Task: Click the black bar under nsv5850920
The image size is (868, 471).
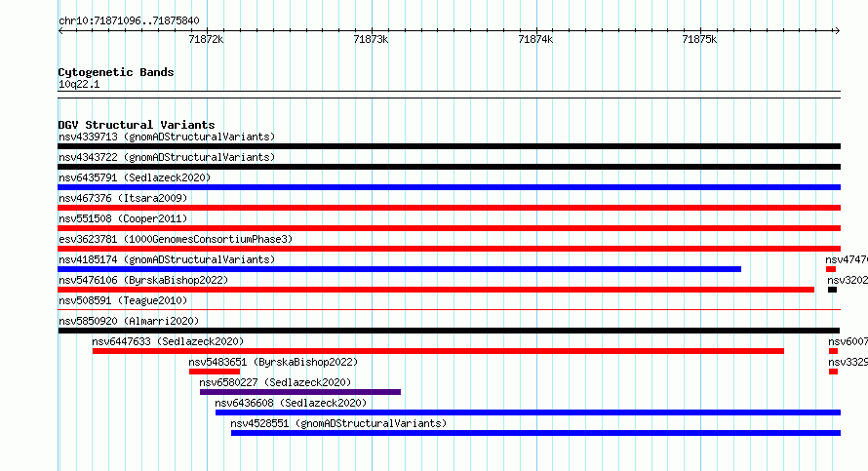Action: tap(449, 331)
